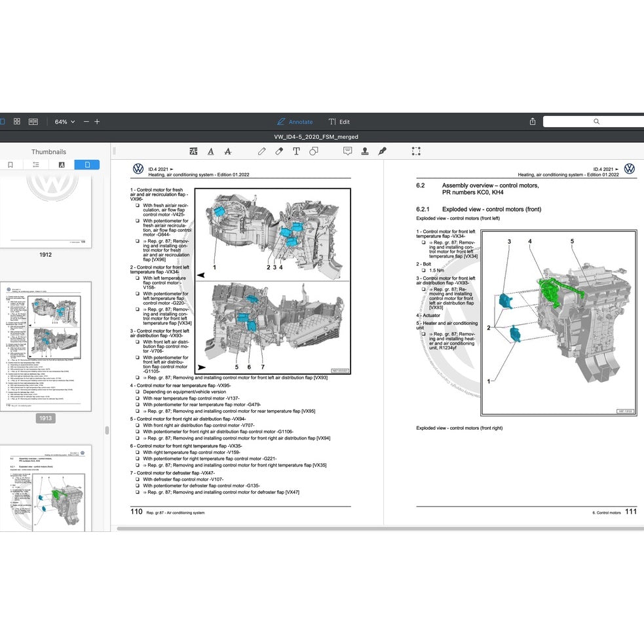Add a comment note
644x644 pixels.
[347, 151]
